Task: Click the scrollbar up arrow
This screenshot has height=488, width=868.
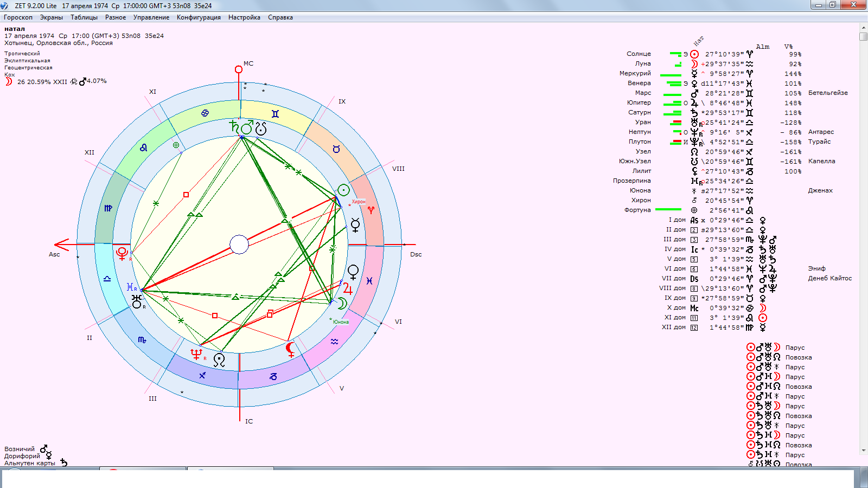Action: tap(864, 28)
